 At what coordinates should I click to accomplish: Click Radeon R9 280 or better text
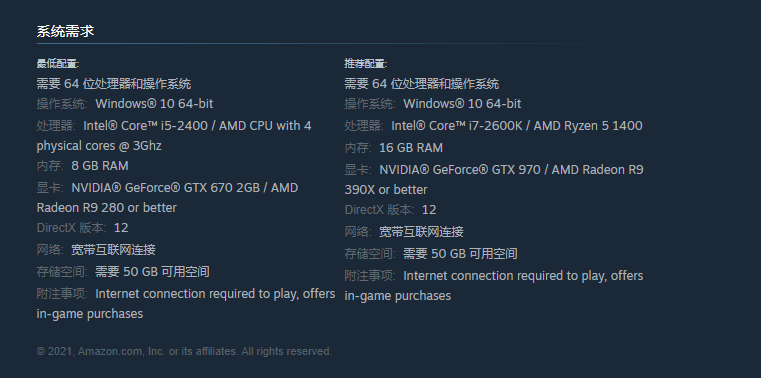[x=106, y=208]
